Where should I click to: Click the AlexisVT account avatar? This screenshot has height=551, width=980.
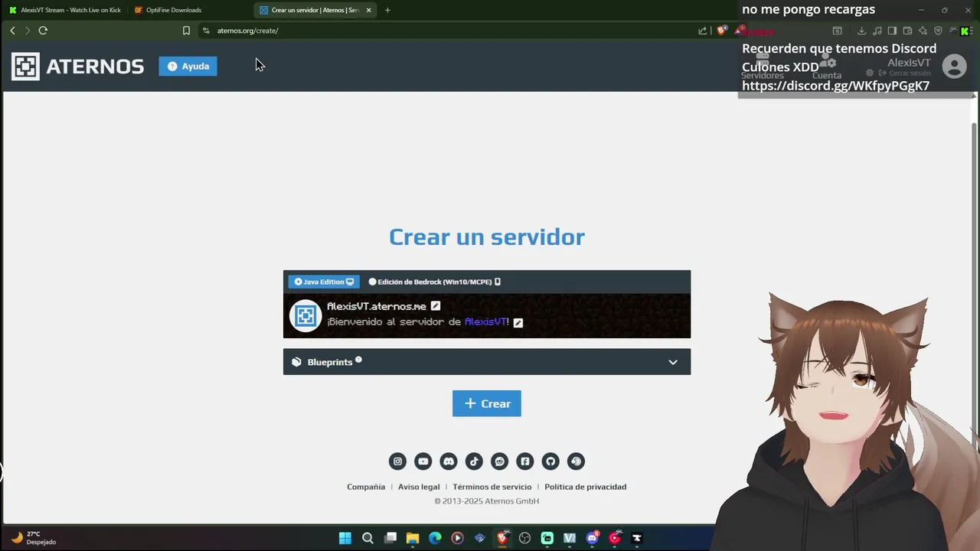954,67
